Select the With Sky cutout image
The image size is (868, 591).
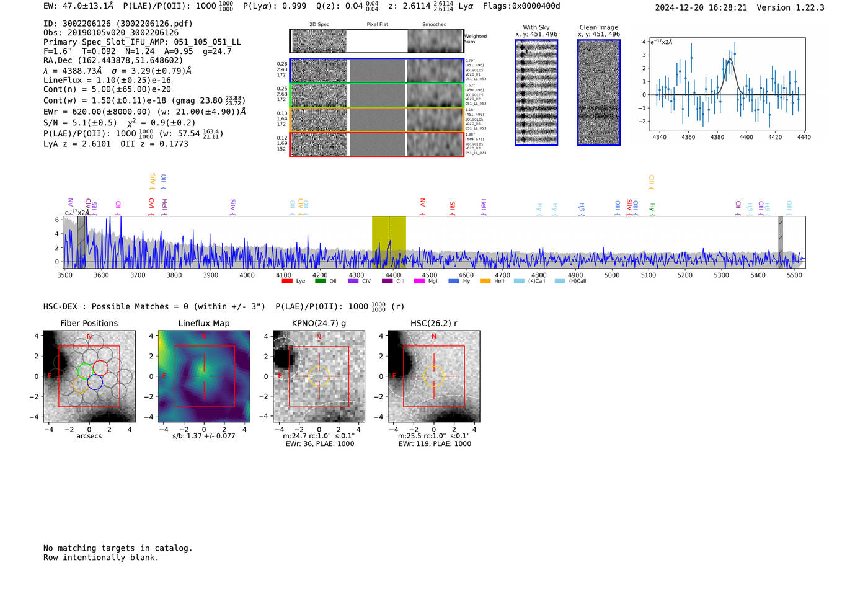(x=536, y=92)
